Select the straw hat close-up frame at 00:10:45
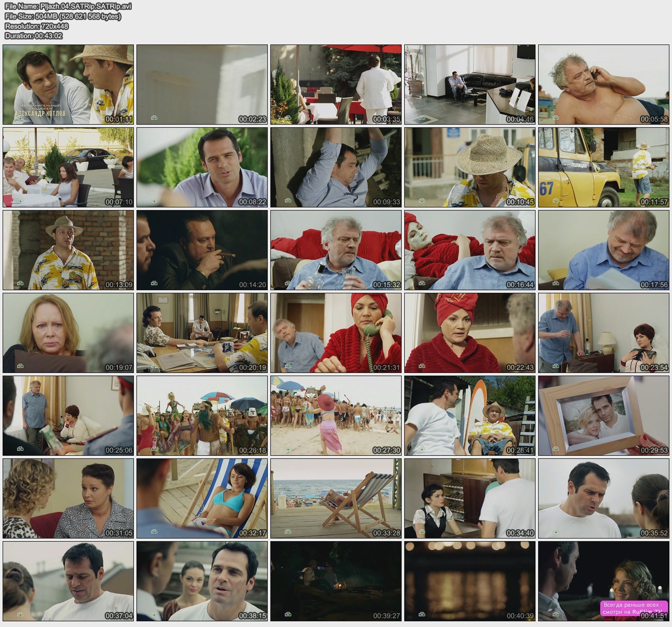Screen dimensions: 672x627 coord(469,167)
